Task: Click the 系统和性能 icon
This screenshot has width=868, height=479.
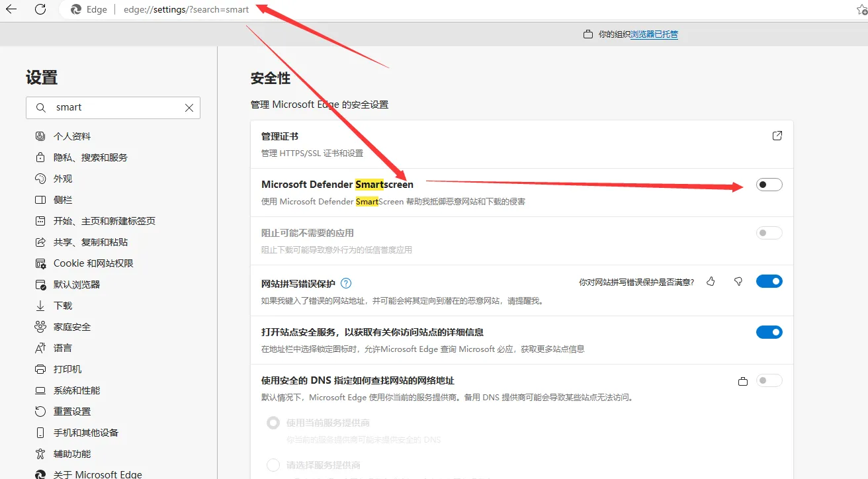Action: point(40,390)
